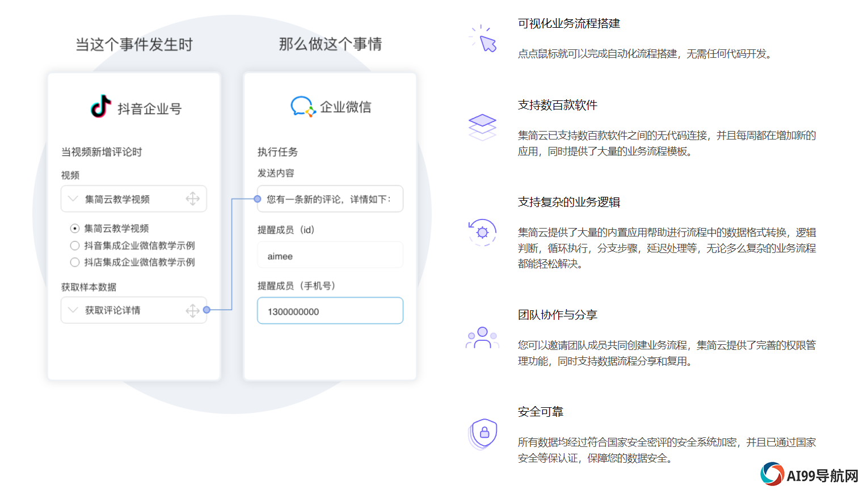The width and height of the screenshot is (868, 494).
Task: Click the move handle icon in 获取评论详情 dropdown
Action: (x=193, y=310)
